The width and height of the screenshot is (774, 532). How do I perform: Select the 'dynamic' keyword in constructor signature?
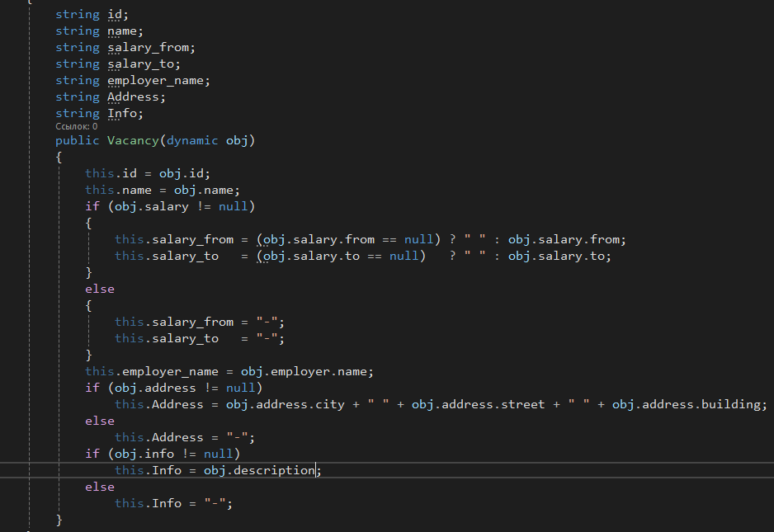point(192,141)
